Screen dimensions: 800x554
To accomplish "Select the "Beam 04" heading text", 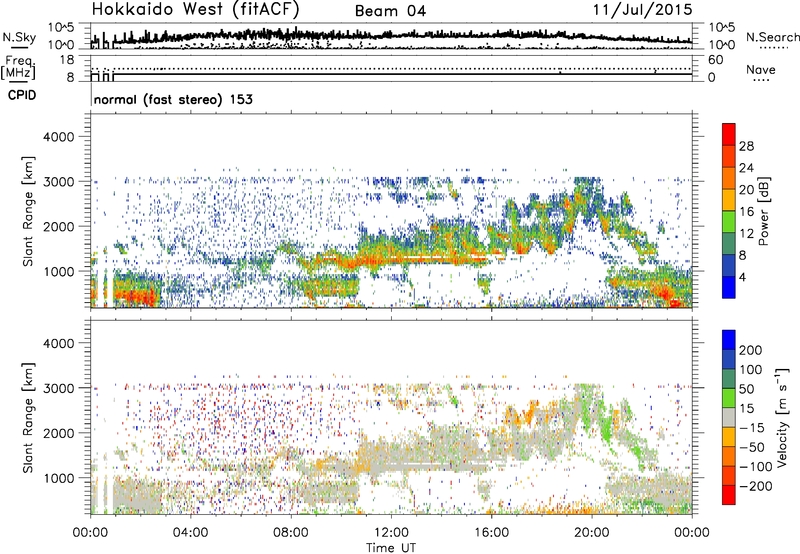I will tap(390, 11).
